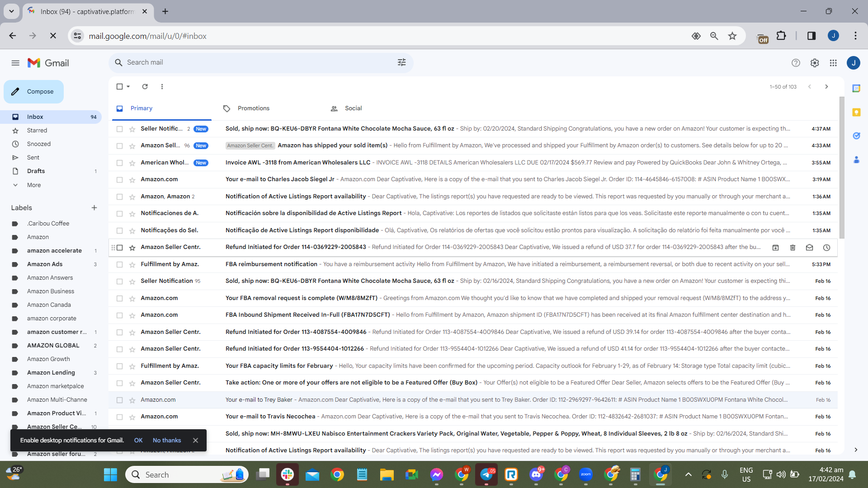Image resolution: width=868 pixels, height=488 pixels.
Task: Archive the Refund Initiated 114-0369229 email
Action: click(775, 247)
